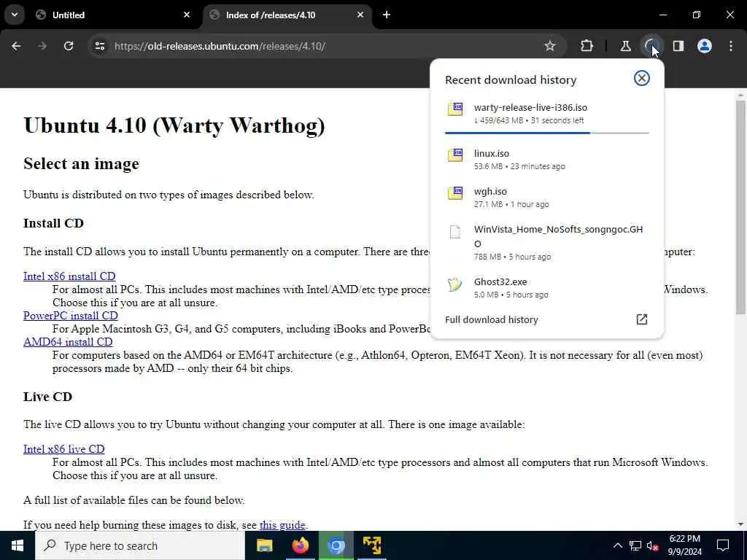Click the download progress bar
The height and width of the screenshot is (560, 747).
click(x=547, y=133)
